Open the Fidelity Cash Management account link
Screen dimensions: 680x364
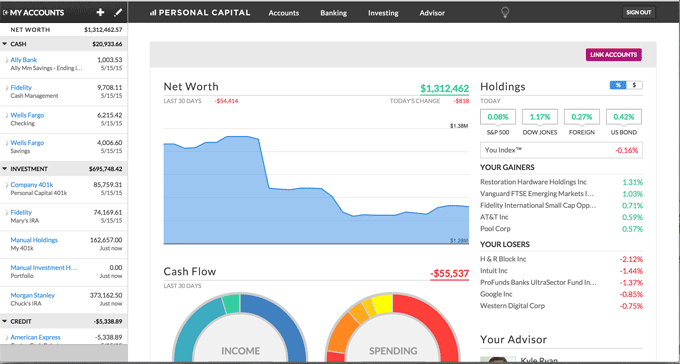21,88
